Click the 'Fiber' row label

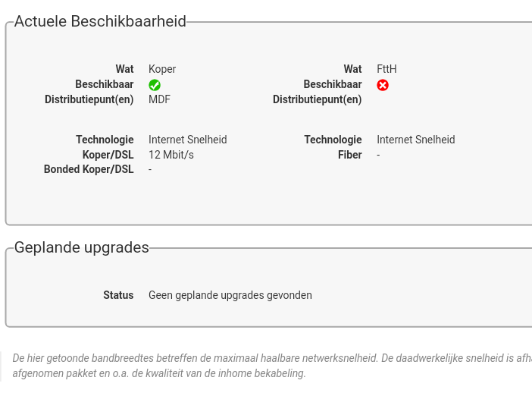[349, 155]
